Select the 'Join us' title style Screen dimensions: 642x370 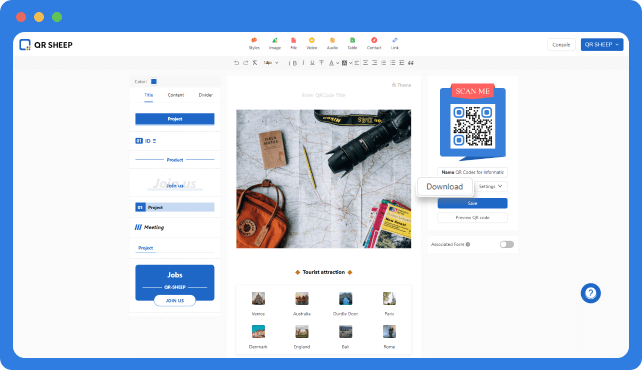(x=175, y=184)
